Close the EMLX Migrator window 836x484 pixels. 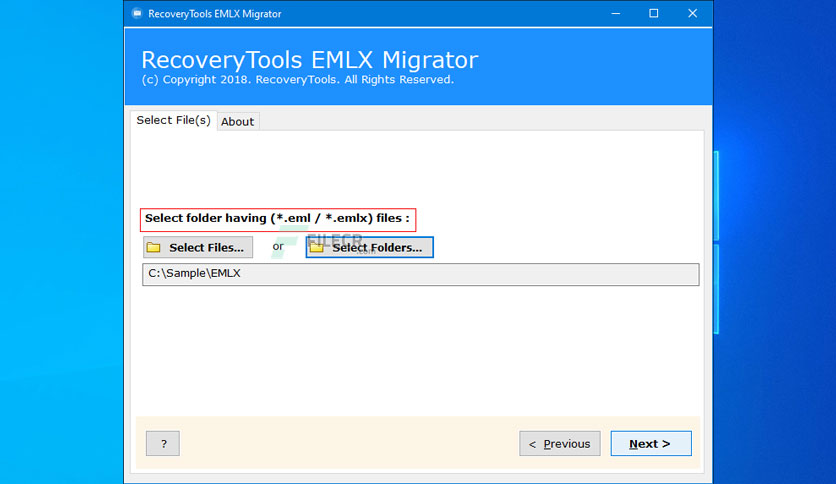[692, 13]
